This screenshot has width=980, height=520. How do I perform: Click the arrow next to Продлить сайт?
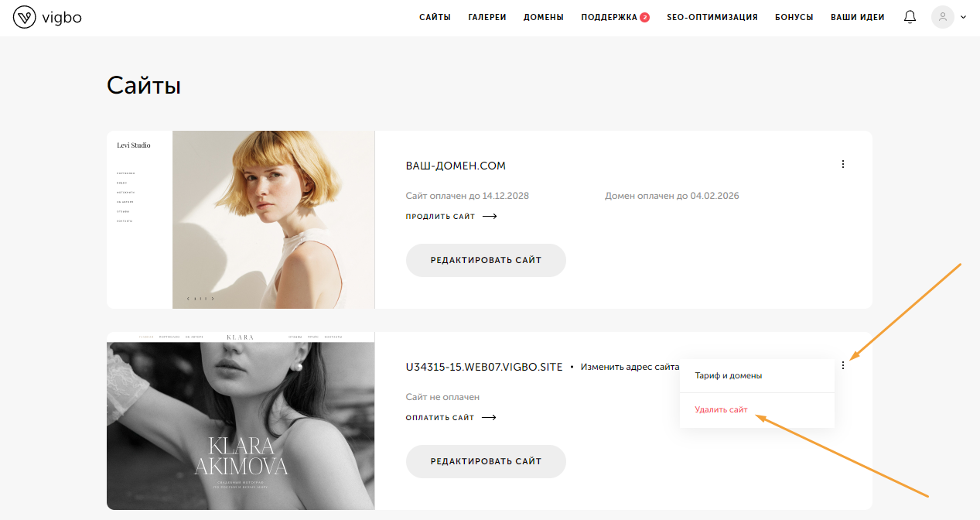489,217
